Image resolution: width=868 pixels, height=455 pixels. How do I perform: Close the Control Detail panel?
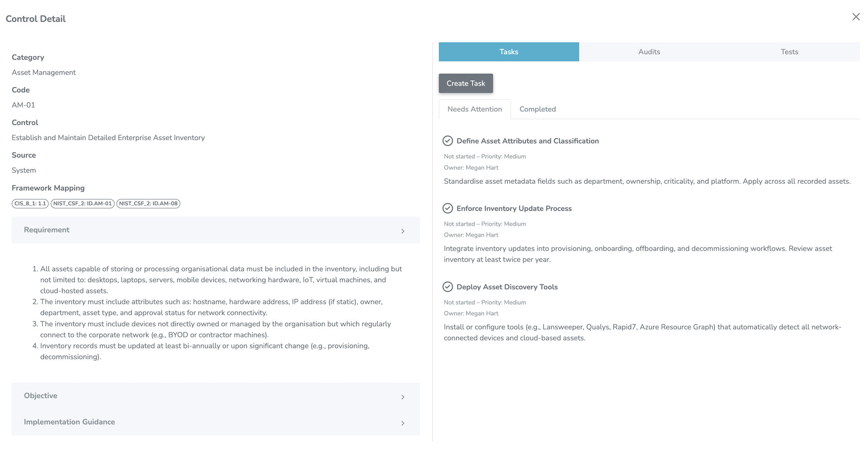[856, 17]
